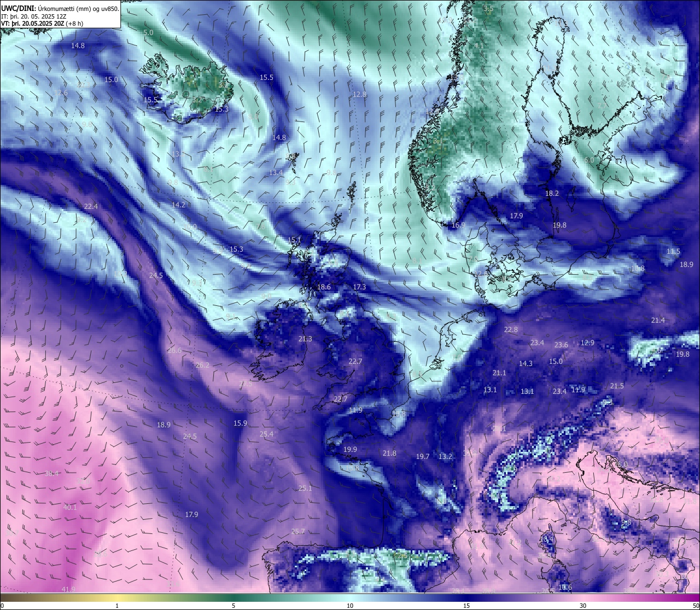Click the 41.9 value label
700x610 pixels.
click(x=68, y=589)
